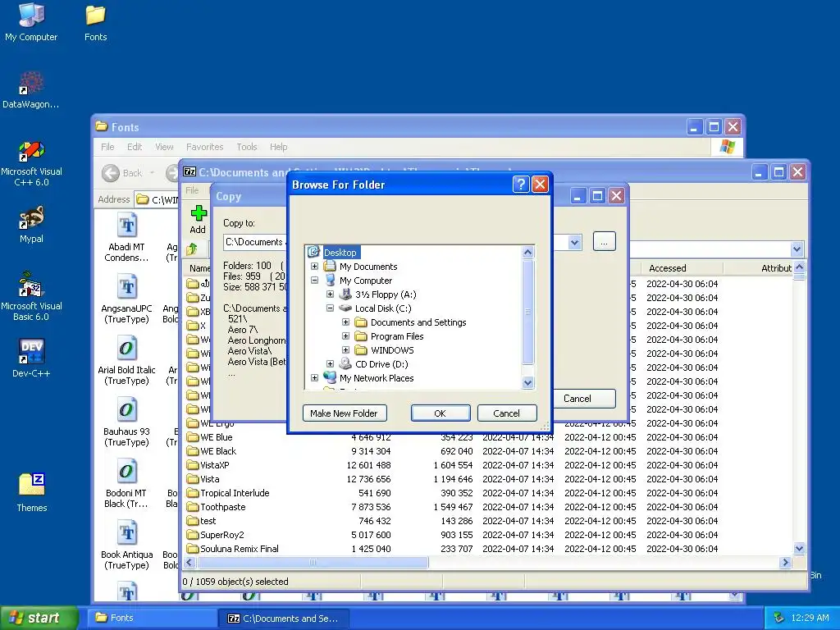Collapse Local Disk (C:) node
This screenshot has height=630, width=840.
click(x=330, y=308)
